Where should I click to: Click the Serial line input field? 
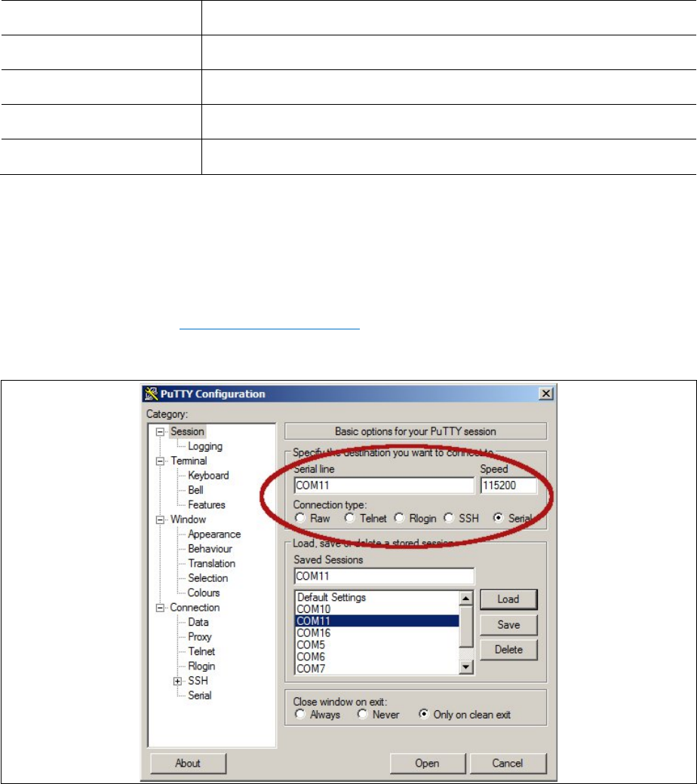384,485
